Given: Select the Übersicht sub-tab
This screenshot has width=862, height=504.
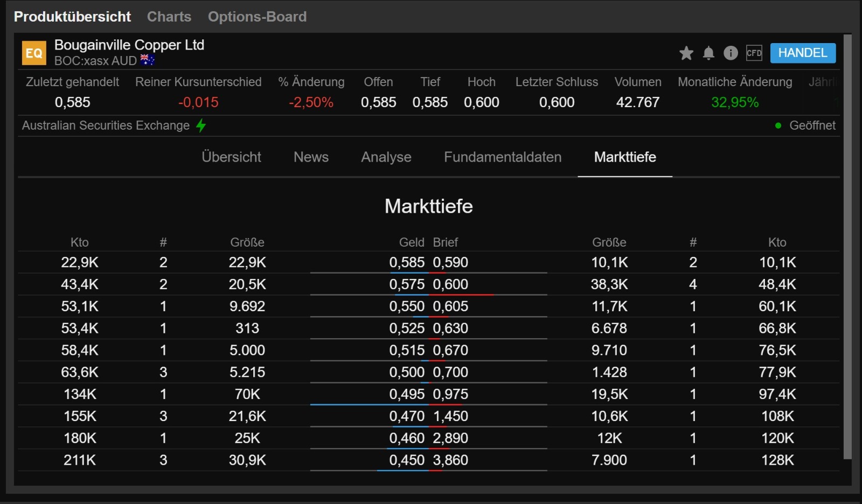Looking at the screenshot, I should pos(231,157).
